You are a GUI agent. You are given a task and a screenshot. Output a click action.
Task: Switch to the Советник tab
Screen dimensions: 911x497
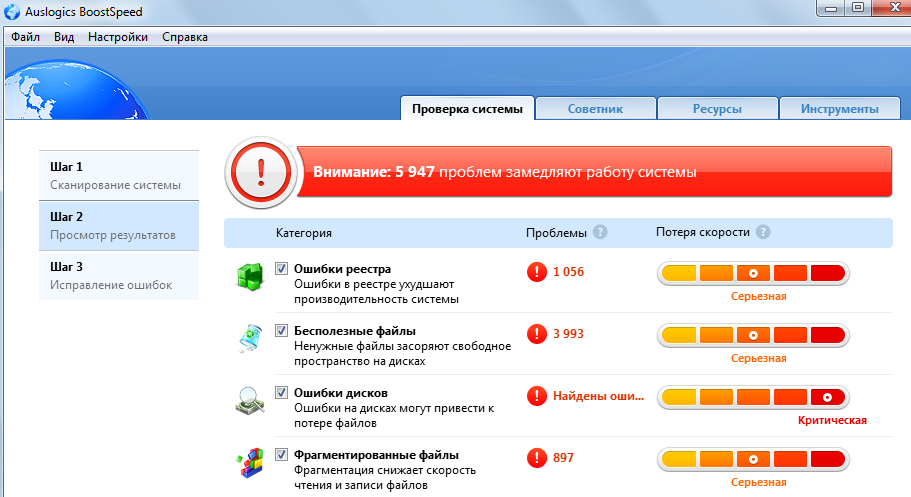[596, 109]
